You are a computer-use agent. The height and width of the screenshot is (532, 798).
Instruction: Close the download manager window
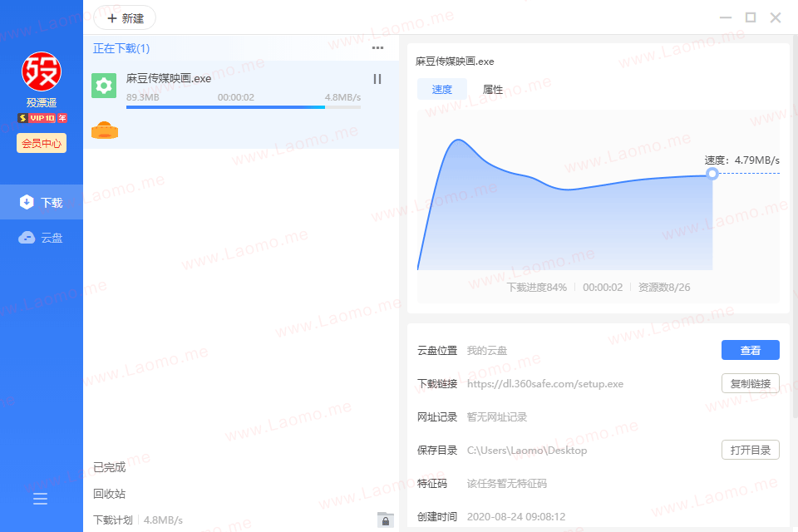click(776, 17)
